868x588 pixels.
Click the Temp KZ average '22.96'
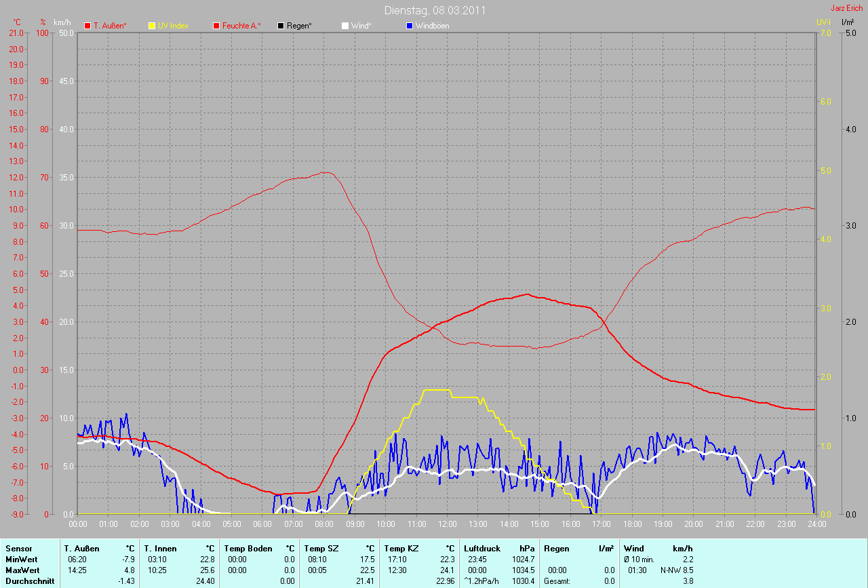[x=444, y=581]
